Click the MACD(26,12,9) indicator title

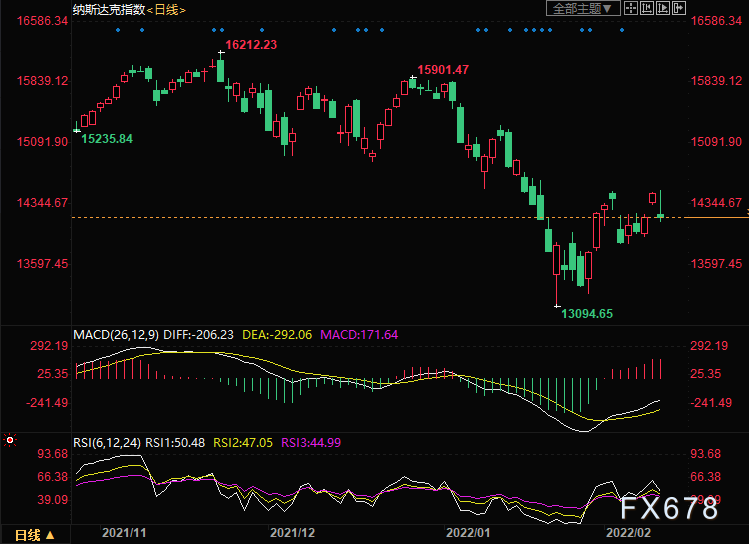[116, 335]
